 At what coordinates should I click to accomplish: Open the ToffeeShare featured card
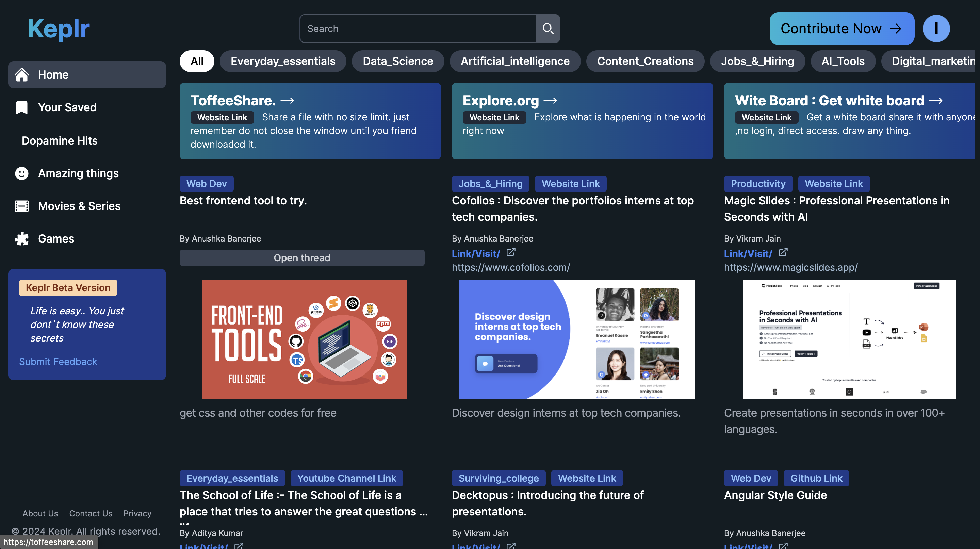coord(310,121)
